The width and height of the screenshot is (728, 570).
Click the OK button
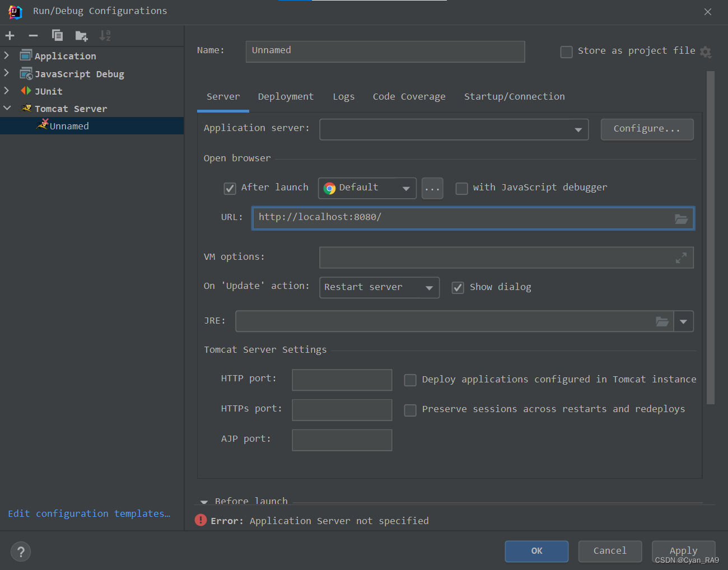click(x=536, y=551)
